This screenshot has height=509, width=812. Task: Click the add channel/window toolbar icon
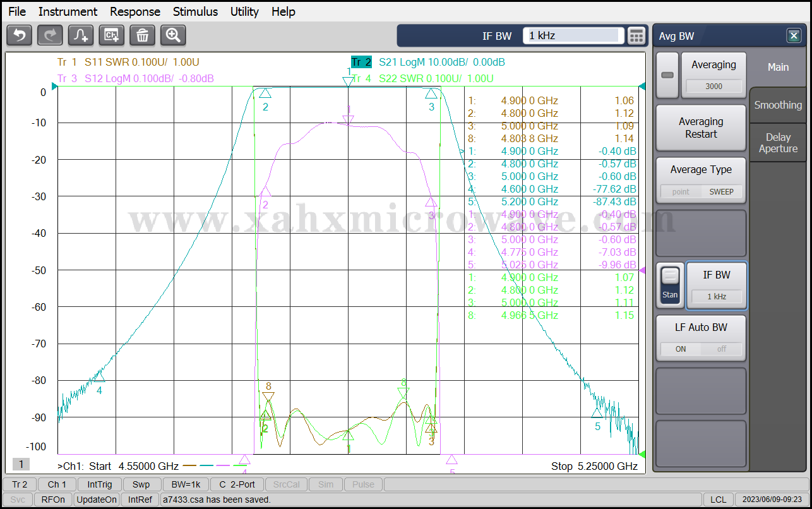[x=112, y=35]
